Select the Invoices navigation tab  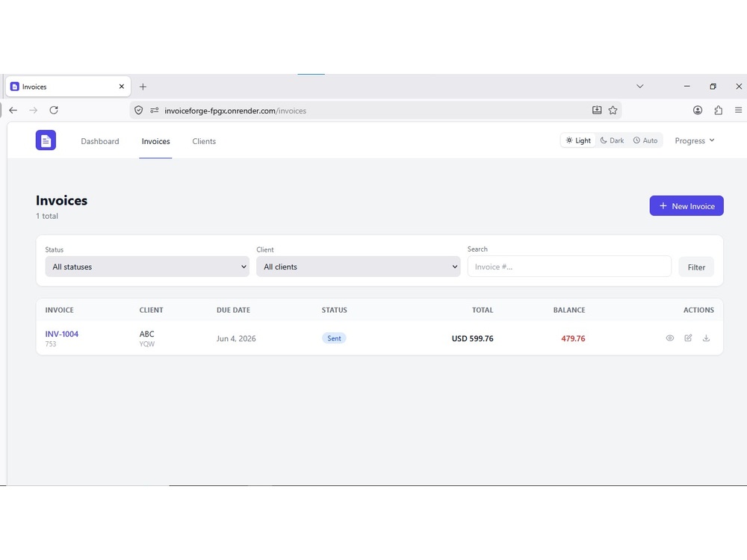[x=156, y=141]
